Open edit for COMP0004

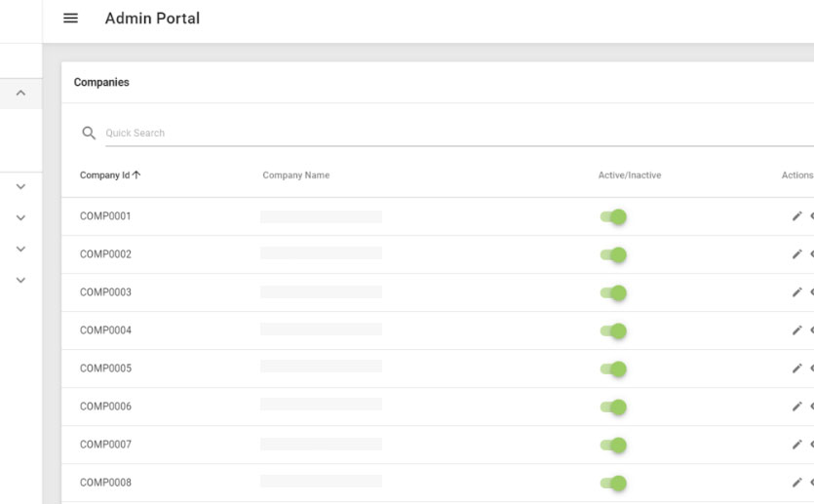click(796, 330)
